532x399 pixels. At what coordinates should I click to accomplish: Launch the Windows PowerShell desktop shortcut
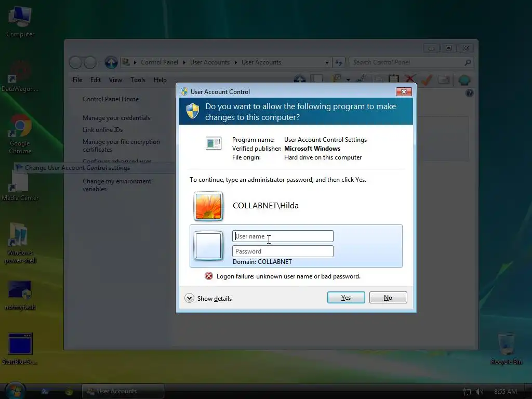click(20, 243)
